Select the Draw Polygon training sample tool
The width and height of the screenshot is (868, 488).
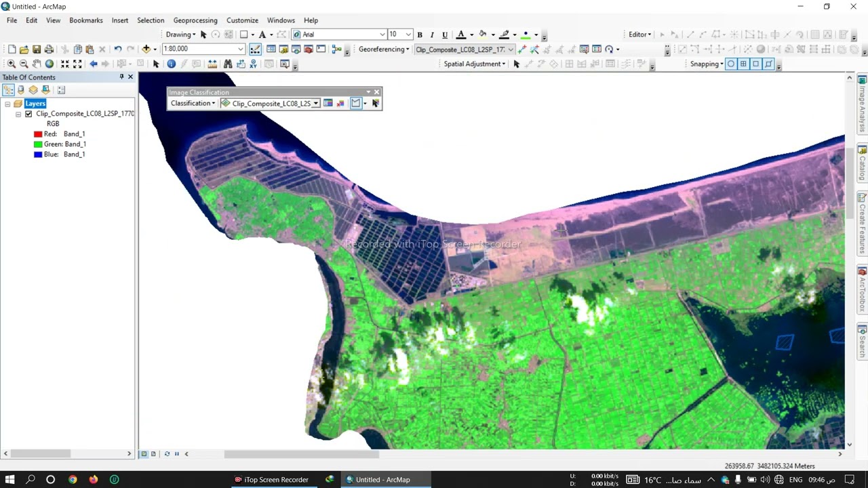coord(355,103)
